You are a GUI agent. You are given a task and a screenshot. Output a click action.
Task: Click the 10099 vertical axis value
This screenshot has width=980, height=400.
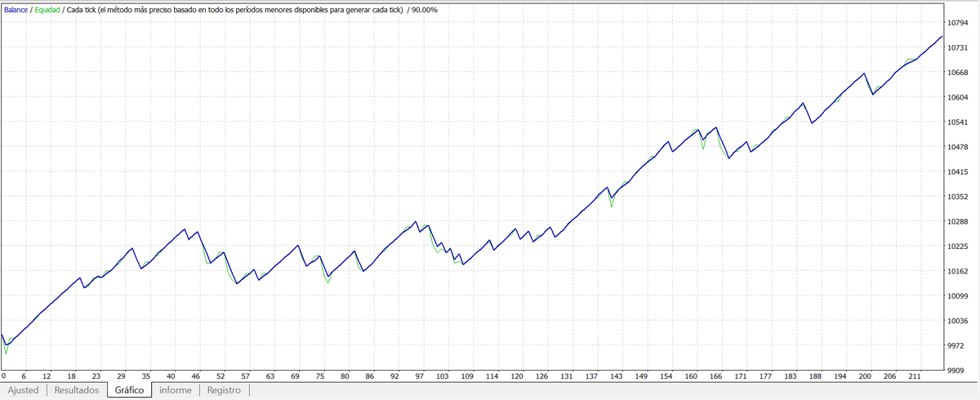(959, 296)
